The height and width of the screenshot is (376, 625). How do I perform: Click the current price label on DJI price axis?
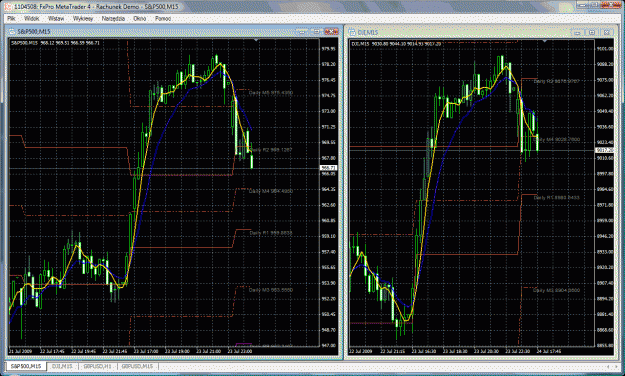point(605,150)
